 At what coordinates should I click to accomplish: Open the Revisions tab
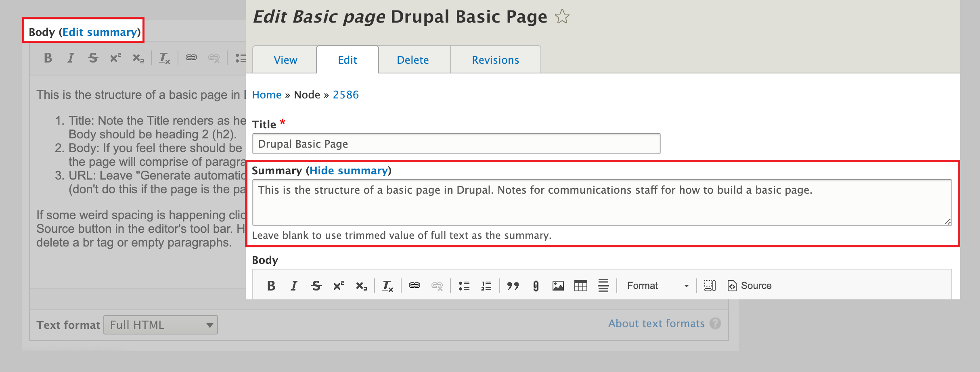point(495,60)
